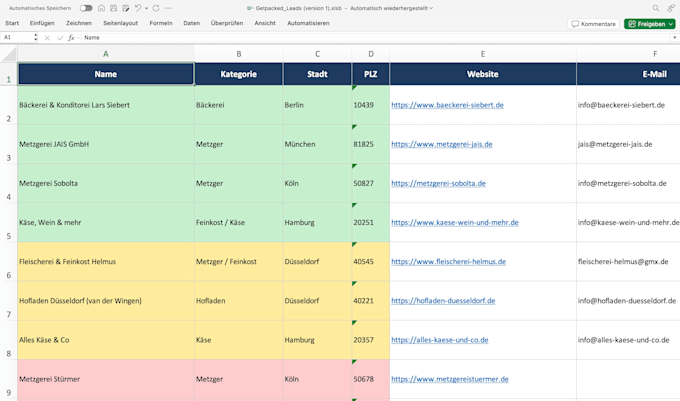The width and height of the screenshot is (680, 401).
Task: Click the confirm checkmark in formula bar
Action: point(60,38)
